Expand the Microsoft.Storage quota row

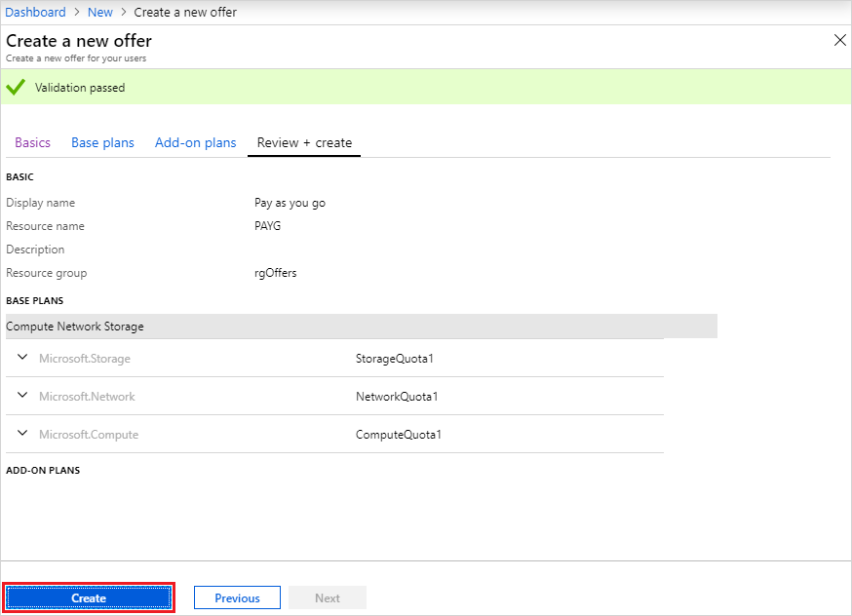tap(21, 358)
